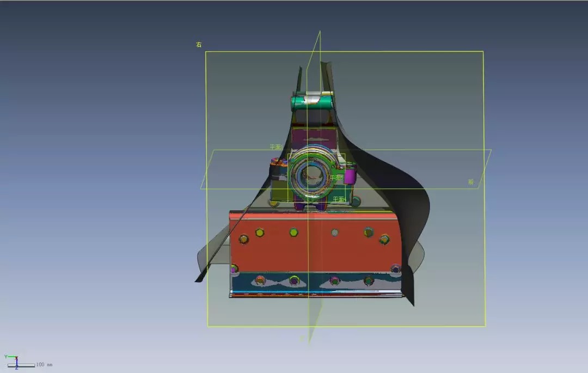
Task: Pick the 平面4 plane label
Action: pos(339,199)
